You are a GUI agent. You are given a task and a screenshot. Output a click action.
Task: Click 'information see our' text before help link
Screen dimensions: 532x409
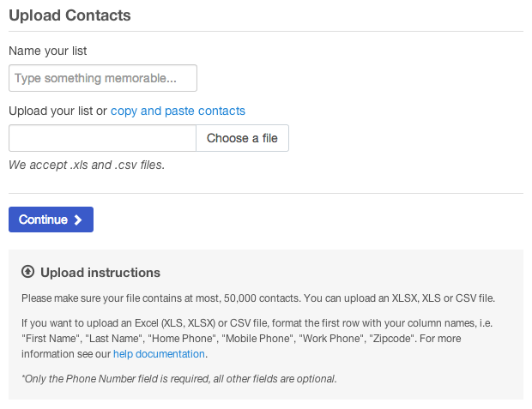(x=66, y=354)
